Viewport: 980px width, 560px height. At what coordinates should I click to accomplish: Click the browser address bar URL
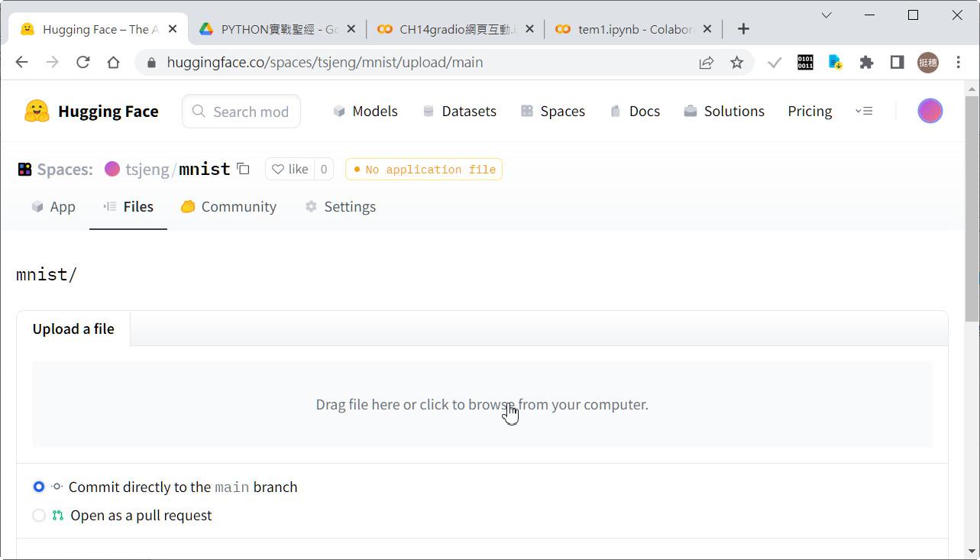pyautogui.click(x=325, y=63)
